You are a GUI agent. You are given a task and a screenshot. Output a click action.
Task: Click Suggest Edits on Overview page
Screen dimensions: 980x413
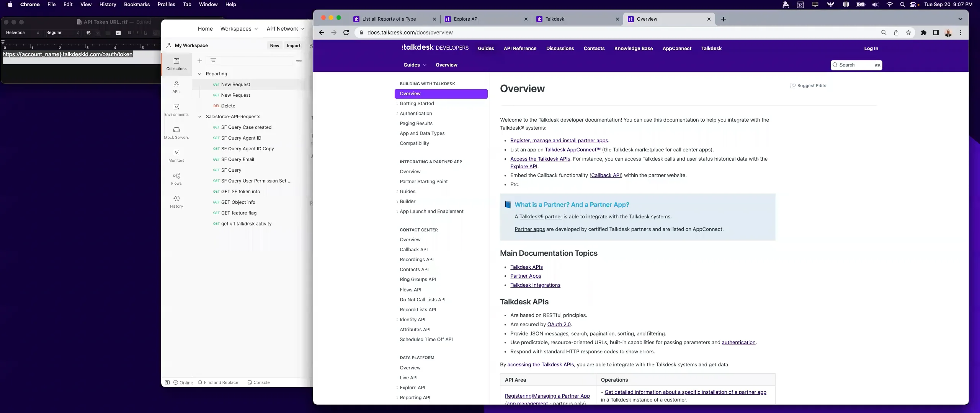click(x=808, y=86)
